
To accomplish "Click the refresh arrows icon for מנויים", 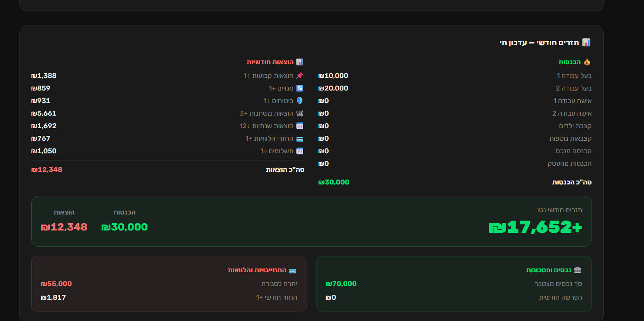I will (x=300, y=88).
